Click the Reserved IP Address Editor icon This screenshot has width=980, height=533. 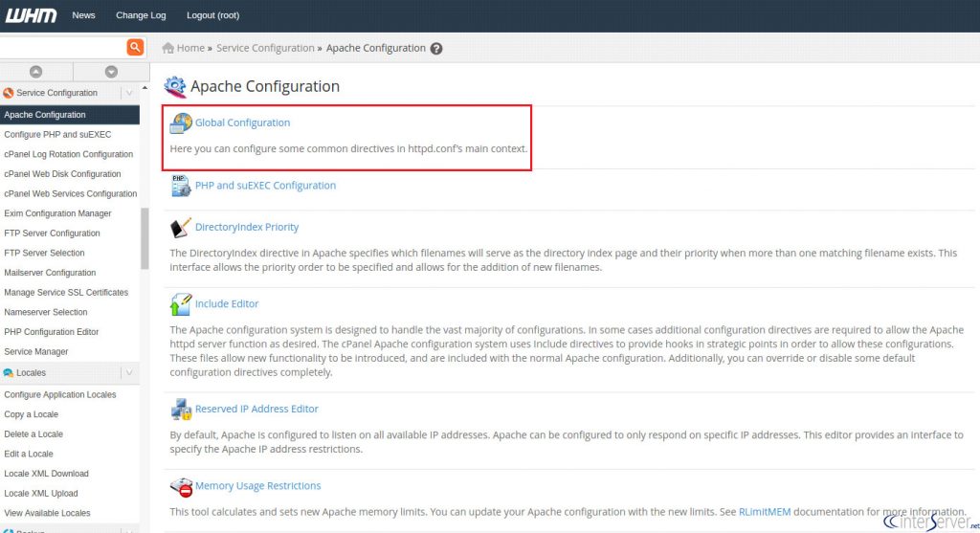tap(181, 410)
